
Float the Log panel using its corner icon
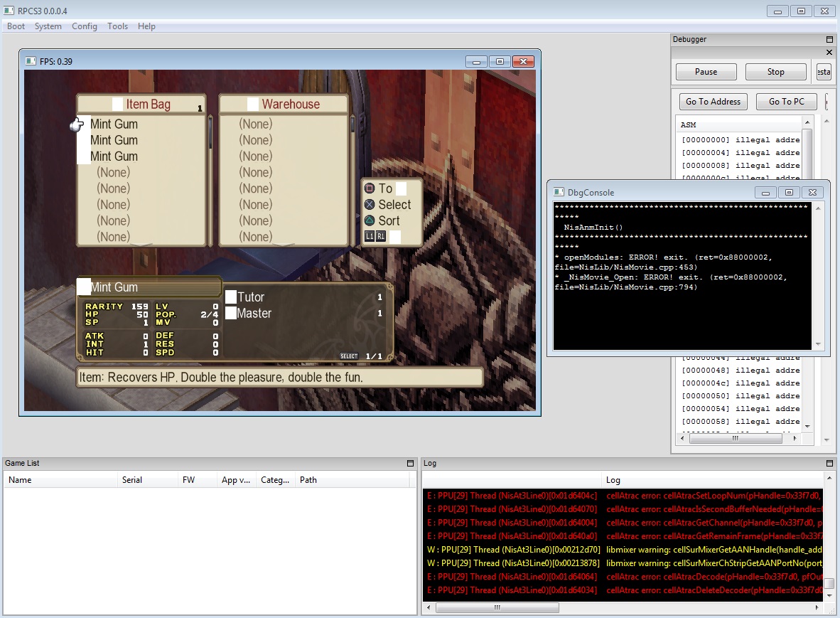(x=829, y=464)
